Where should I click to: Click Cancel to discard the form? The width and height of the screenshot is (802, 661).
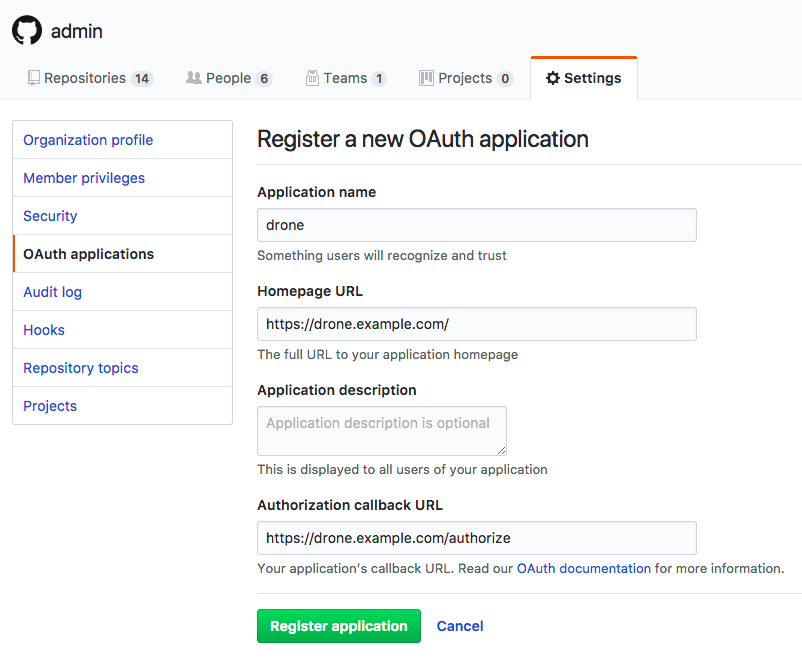[x=459, y=625]
